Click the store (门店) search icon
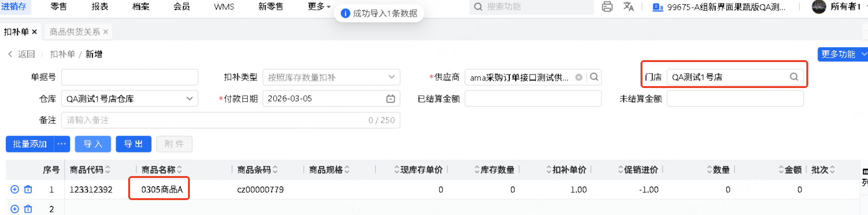The width and height of the screenshot is (868, 215). click(x=794, y=77)
